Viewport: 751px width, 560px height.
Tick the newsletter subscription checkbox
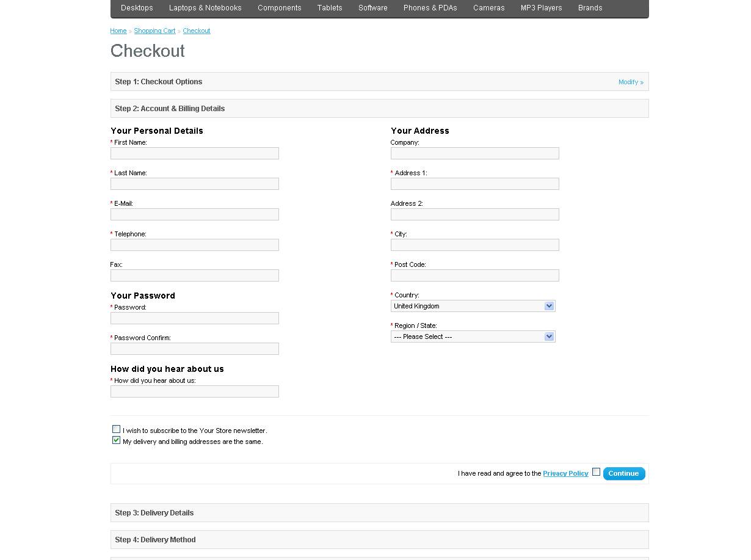coord(116,429)
